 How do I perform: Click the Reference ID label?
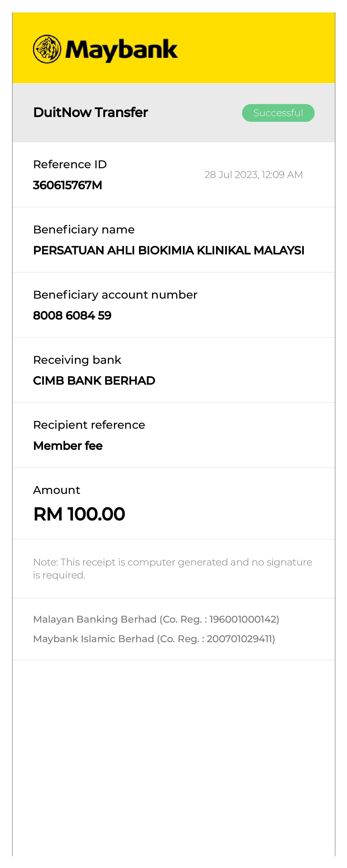click(x=70, y=164)
